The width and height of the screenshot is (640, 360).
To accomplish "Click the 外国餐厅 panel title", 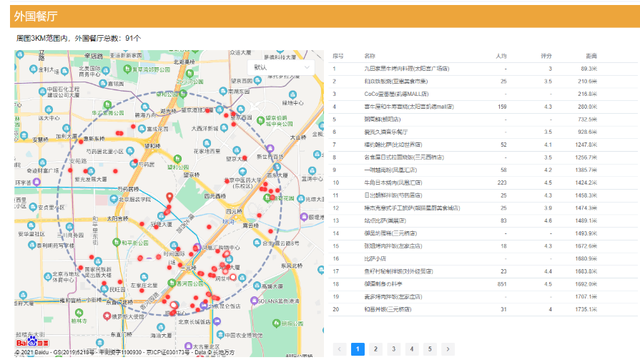I will coord(36,16).
